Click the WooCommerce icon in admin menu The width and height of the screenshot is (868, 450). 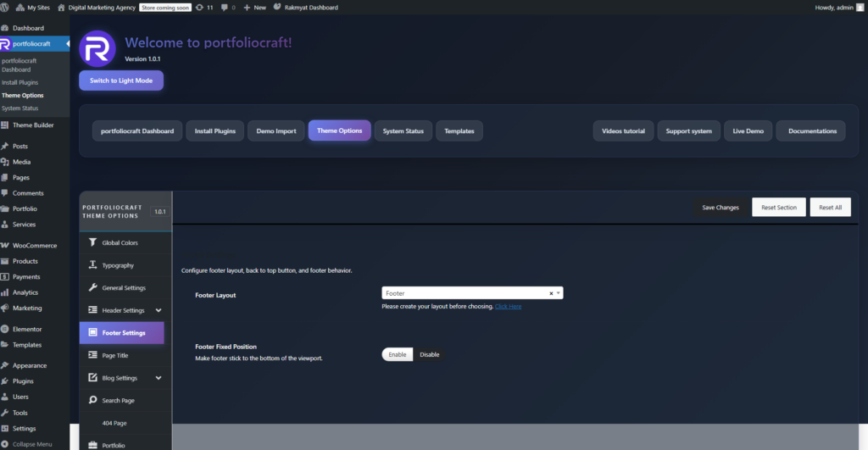pos(5,245)
